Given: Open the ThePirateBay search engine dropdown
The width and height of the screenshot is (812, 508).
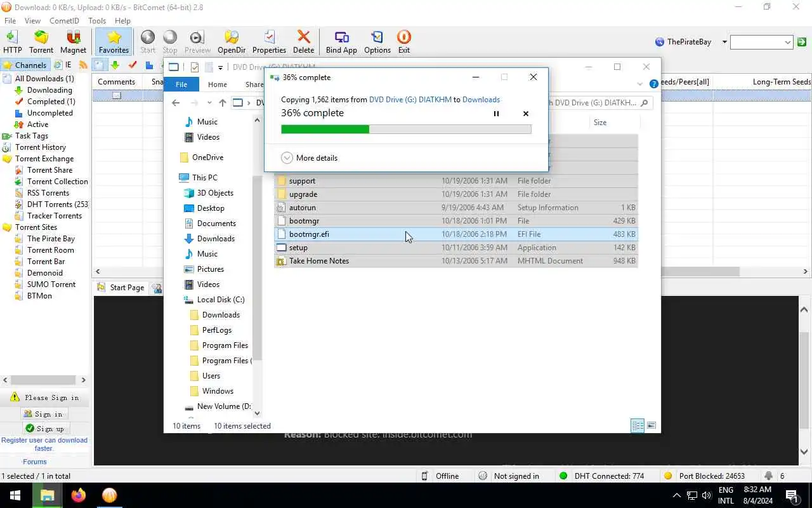Looking at the screenshot, I should pos(724,42).
